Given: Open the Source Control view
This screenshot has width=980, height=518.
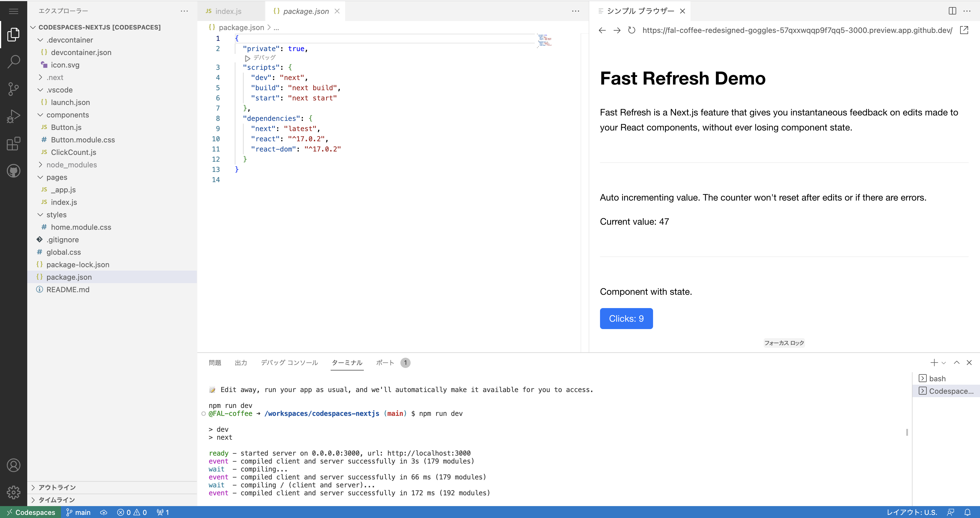Looking at the screenshot, I should point(13,89).
